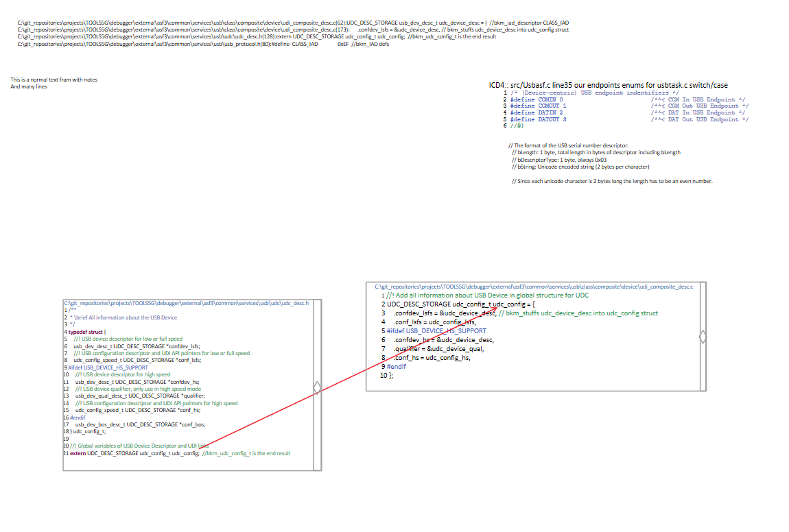This screenshot has width=789, height=532.
Task: Click the "And many lines" note text
Action: coord(29,87)
